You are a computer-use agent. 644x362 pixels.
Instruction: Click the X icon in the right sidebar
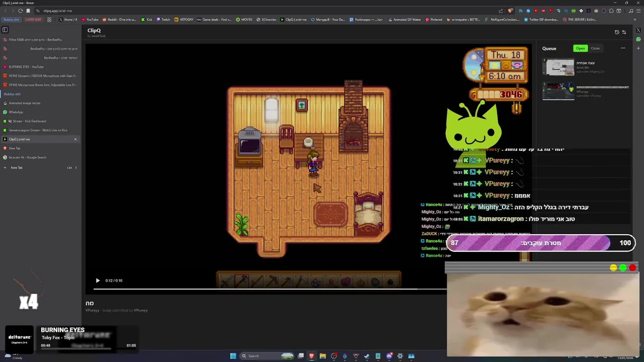[638, 30]
